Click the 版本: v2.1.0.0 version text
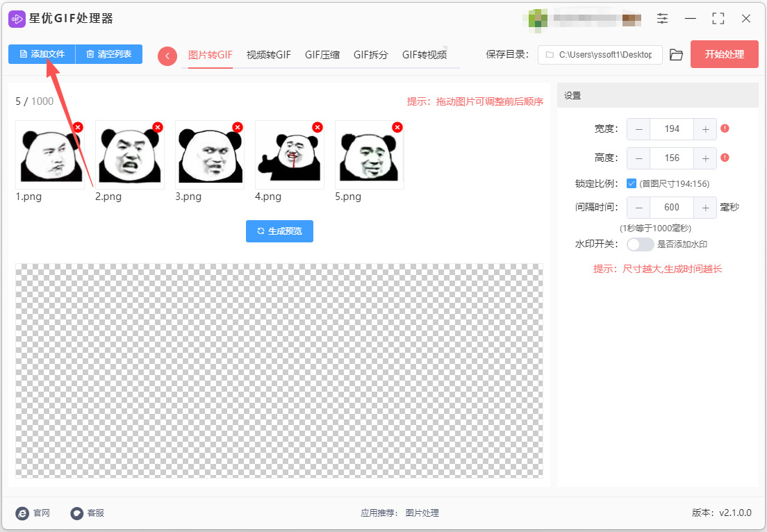767x532 pixels. pos(722,513)
